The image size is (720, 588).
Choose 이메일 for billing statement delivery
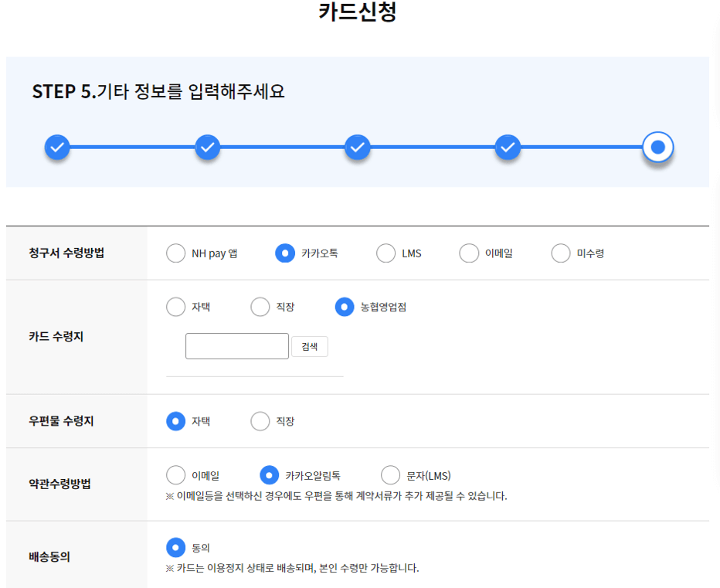click(469, 253)
